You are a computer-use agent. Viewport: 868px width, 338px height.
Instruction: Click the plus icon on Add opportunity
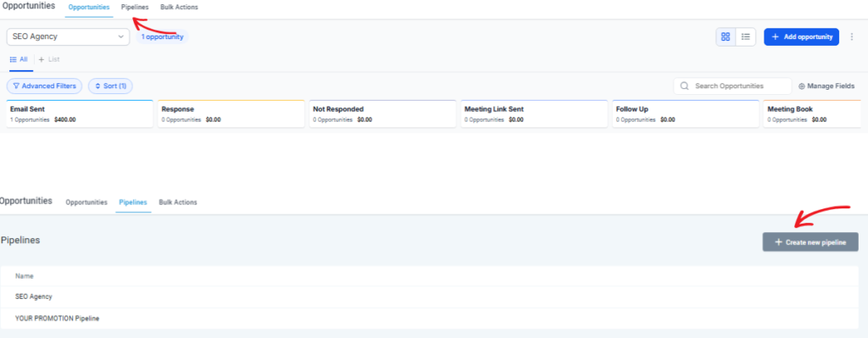click(775, 37)
